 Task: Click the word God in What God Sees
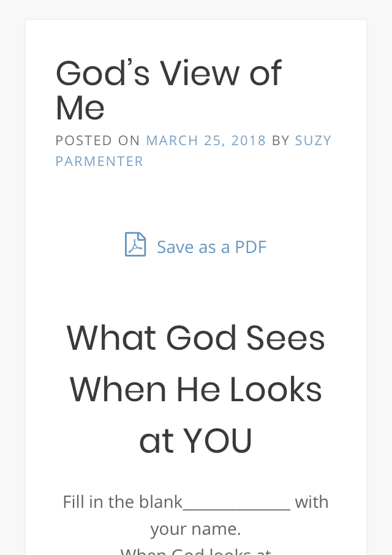[x=201, y=338]
